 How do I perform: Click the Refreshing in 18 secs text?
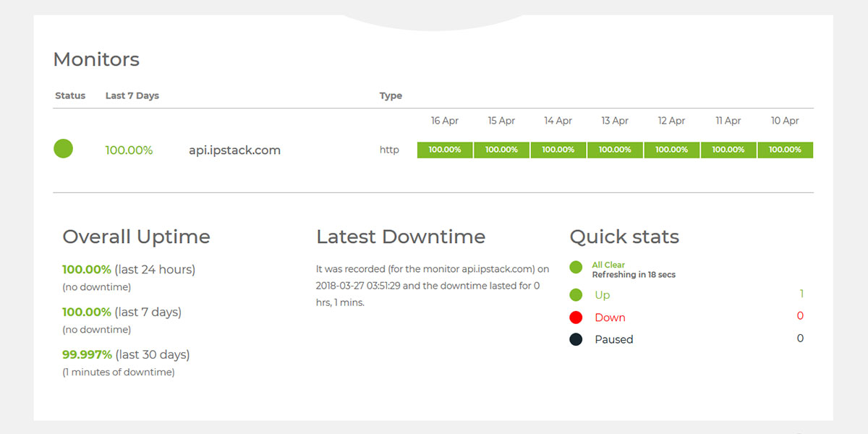(634, 275)
